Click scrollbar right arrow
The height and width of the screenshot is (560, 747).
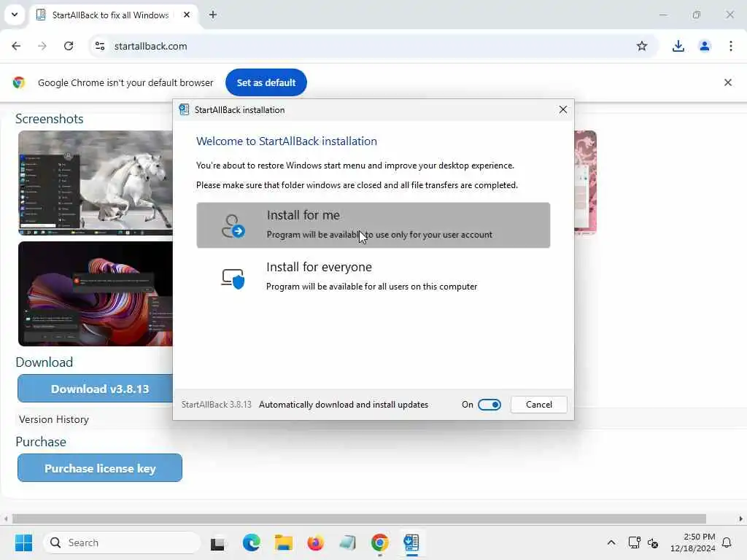(741, 518)
